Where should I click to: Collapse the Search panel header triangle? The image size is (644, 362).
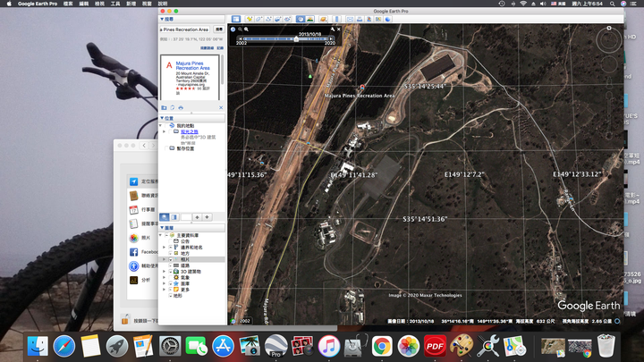point(163,18)
